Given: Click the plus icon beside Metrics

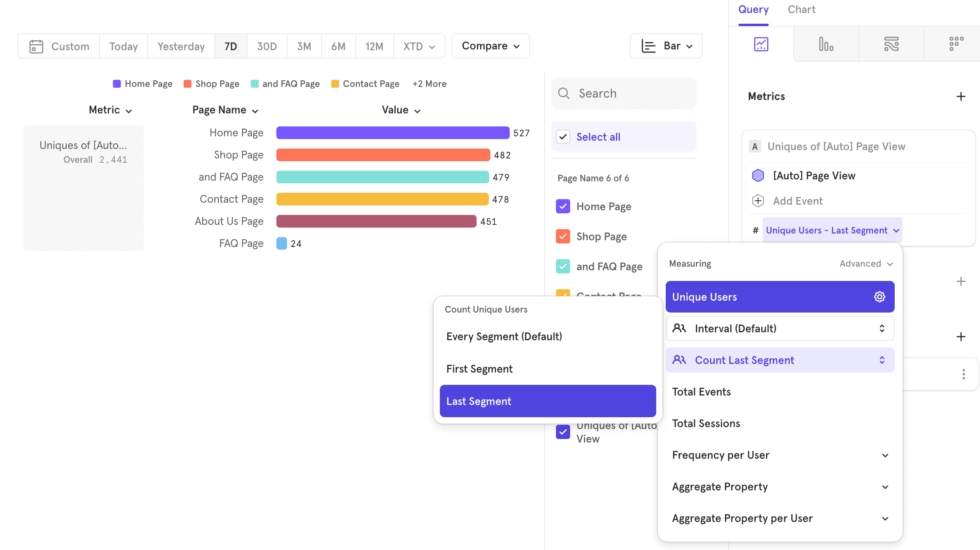Looking at the screenshot, I should coord(961,96).
